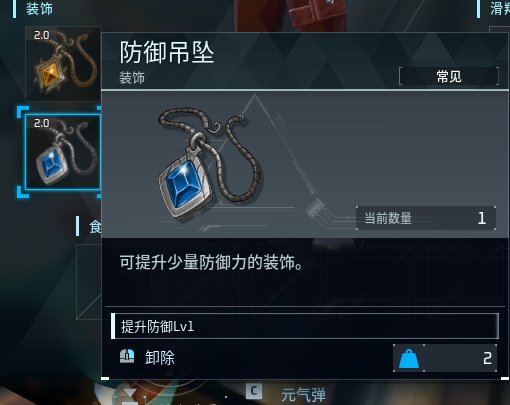Select the blue gem defense pendant slot
510x405 pixels.
tap(63, 152)
